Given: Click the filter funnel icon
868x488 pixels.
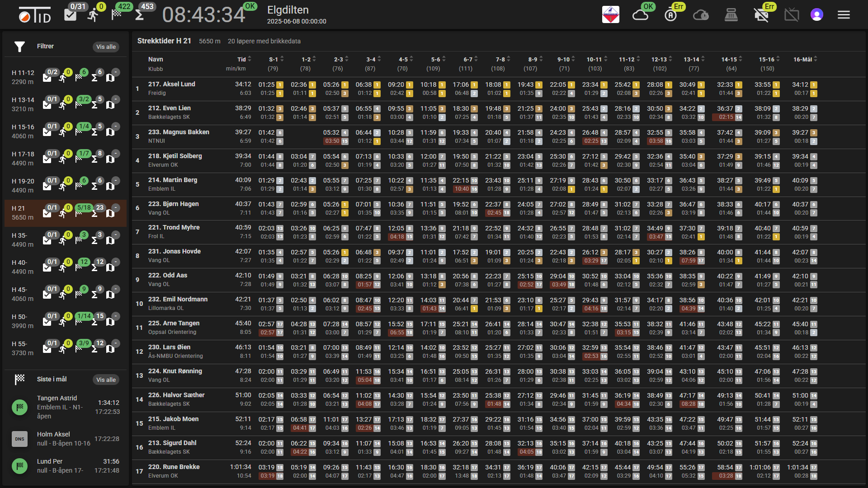Looking at the screenshot, I should [x=19, y=47].
